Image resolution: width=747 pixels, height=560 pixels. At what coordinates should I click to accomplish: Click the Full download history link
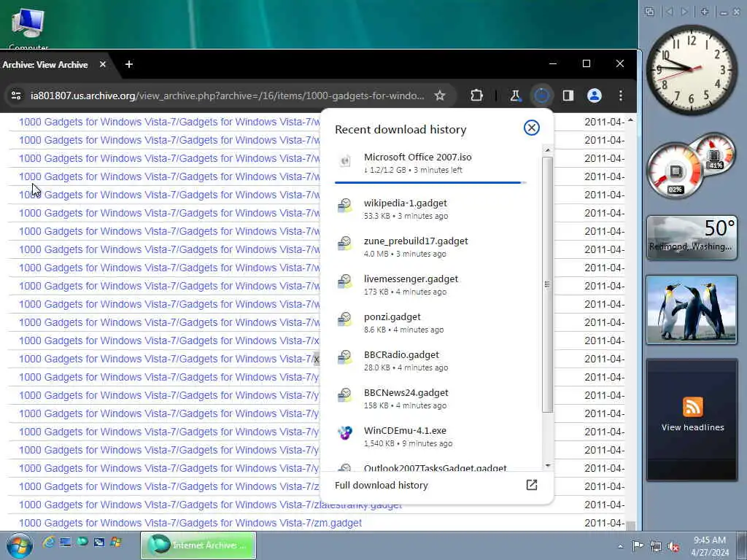point(381,485)
